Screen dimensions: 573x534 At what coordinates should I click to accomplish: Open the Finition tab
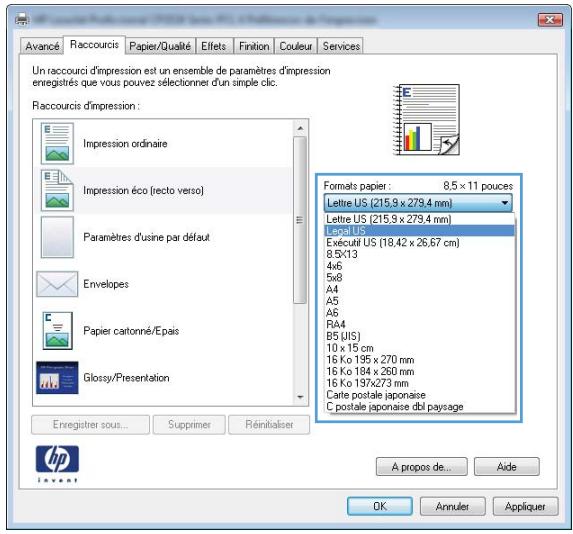(254, 46)
